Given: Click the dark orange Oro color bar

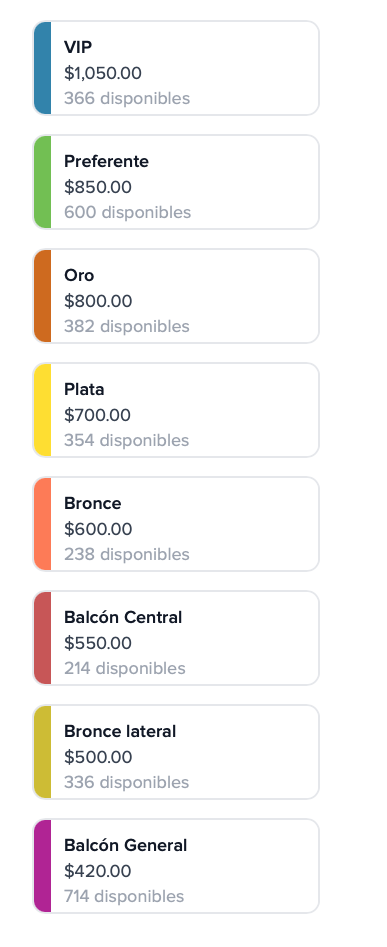Looking at the screenshot, I should (42, 296).
